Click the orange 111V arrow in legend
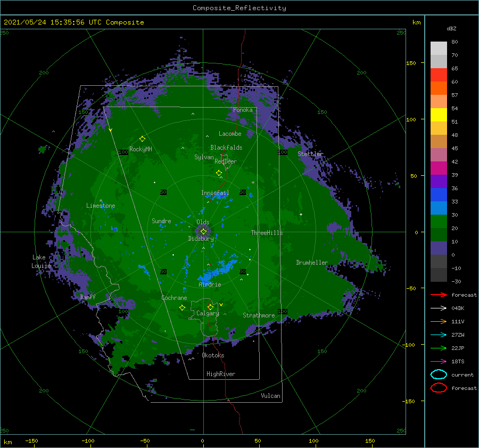 coord(439,321)
